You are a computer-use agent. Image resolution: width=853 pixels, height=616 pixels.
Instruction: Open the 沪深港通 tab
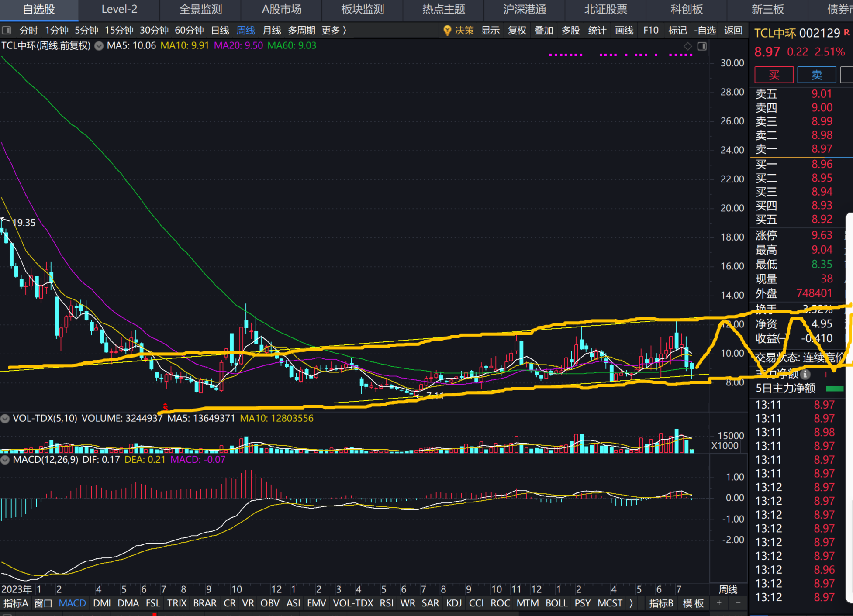click(x=525, y=10)
